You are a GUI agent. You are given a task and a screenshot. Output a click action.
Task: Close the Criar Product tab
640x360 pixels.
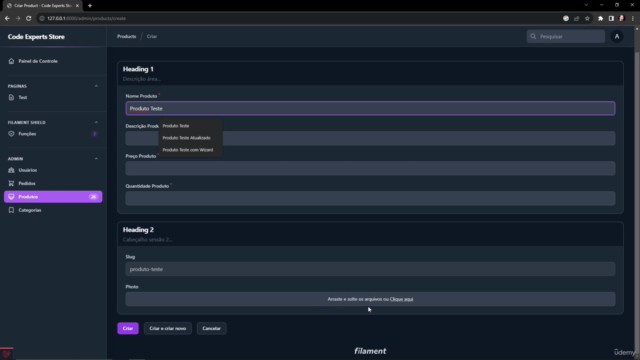coord(77,6)
